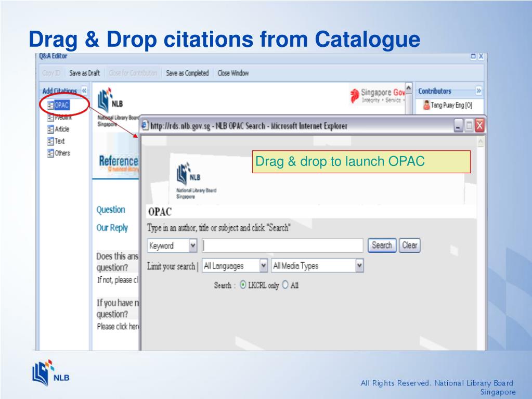Image resolution: width=532 pixels, height=399 pixels.
Task: Click the Internet Explorer page icon in title bar
Action: (x=145, y=125)
